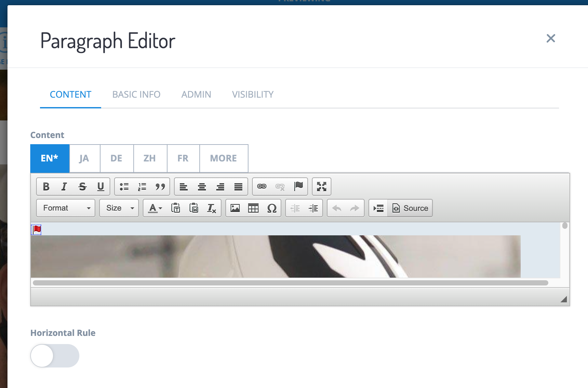
Task: Open the Visibility tab
Action: pos(253,94)
